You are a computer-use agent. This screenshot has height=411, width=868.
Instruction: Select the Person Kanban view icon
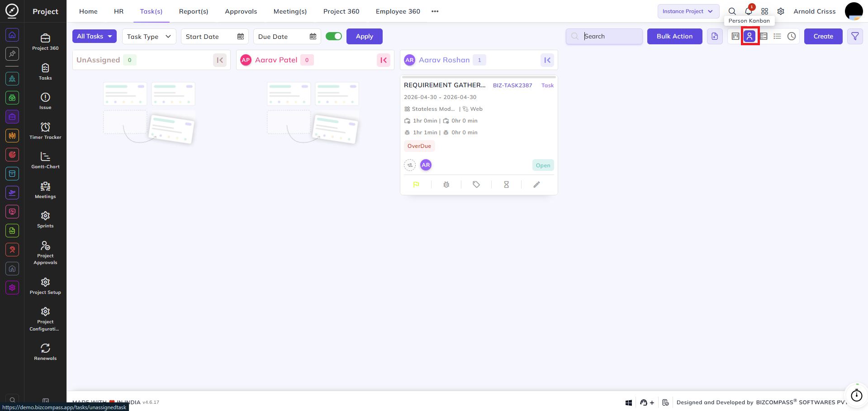coord(749,36)
